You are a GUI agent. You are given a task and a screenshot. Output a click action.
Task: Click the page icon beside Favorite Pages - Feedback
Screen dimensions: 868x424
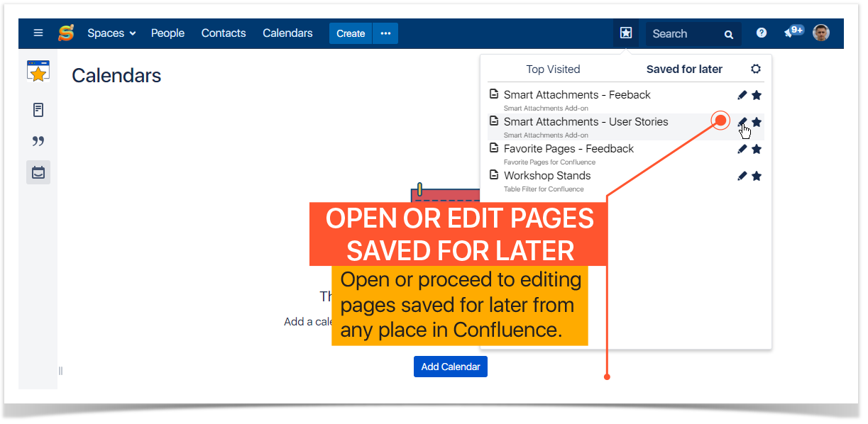coord(494,148)
